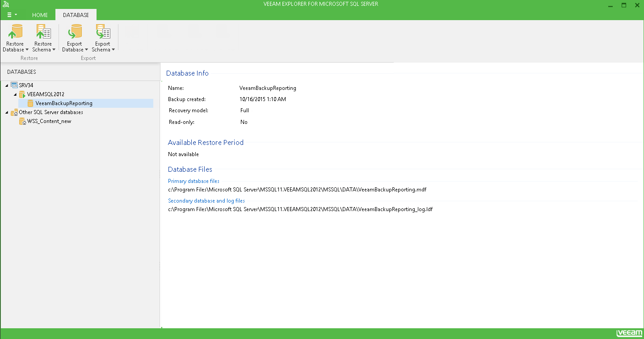Click the Name: field label

click(176, 88)
